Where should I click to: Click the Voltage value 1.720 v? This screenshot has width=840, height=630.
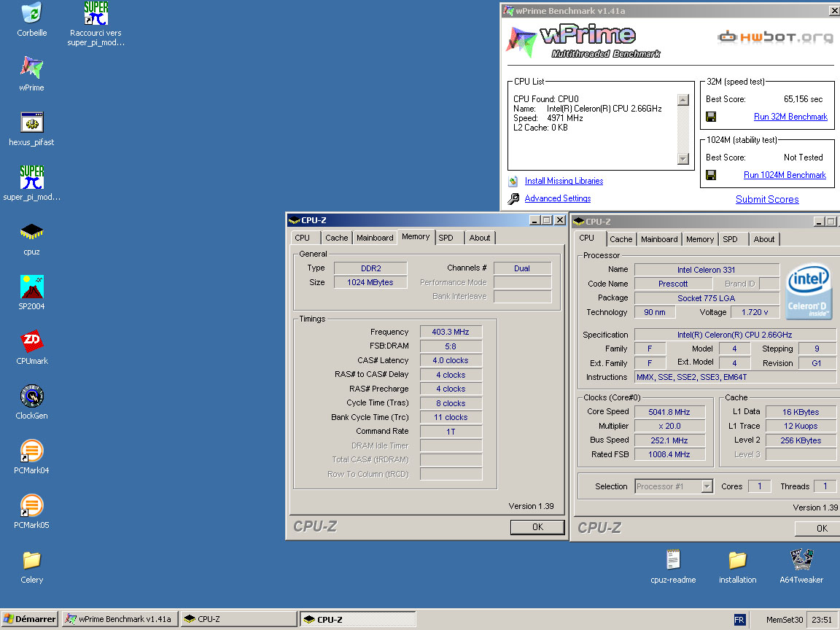(754, 312)
